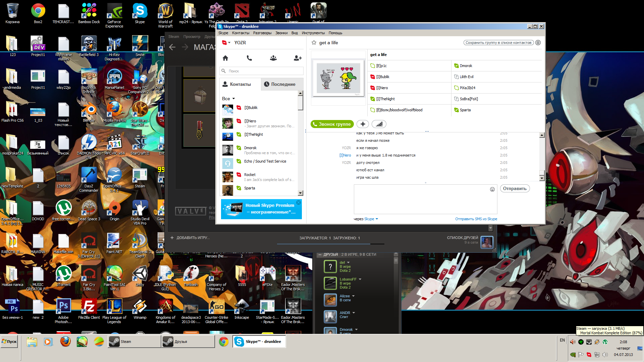The width and height of the screenshot is (644, 362).
Task: Click ДОБАВИТЬ ИГРУ in the Steam window
Action: [190, 238]
